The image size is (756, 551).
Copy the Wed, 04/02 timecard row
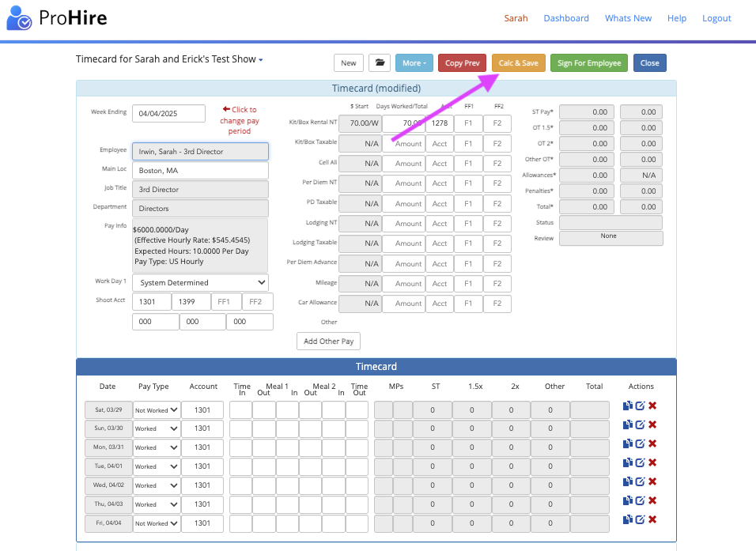pyautogui.click(x=627, y=481)
